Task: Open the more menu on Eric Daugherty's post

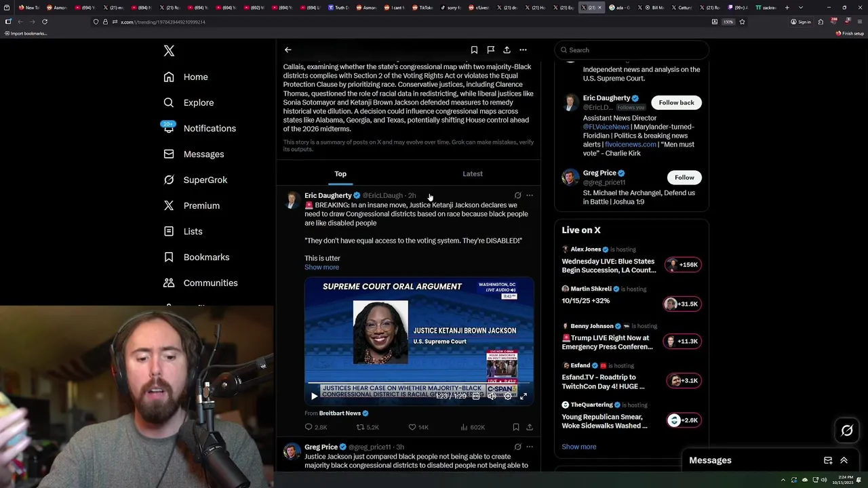Action: coord(530,196)
